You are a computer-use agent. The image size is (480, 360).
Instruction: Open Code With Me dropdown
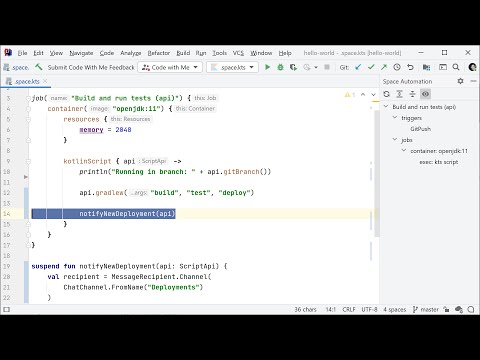coord(170,67)
